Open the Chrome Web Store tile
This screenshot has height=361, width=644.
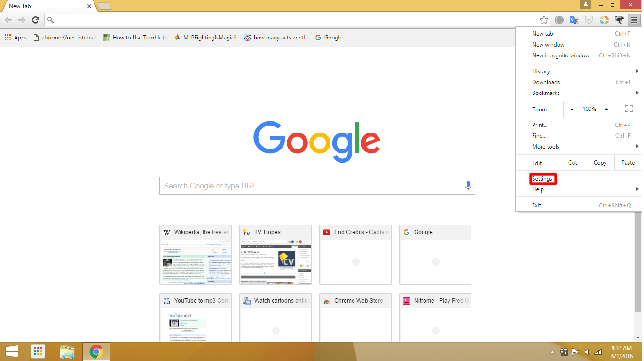click(x=355, y=318)
